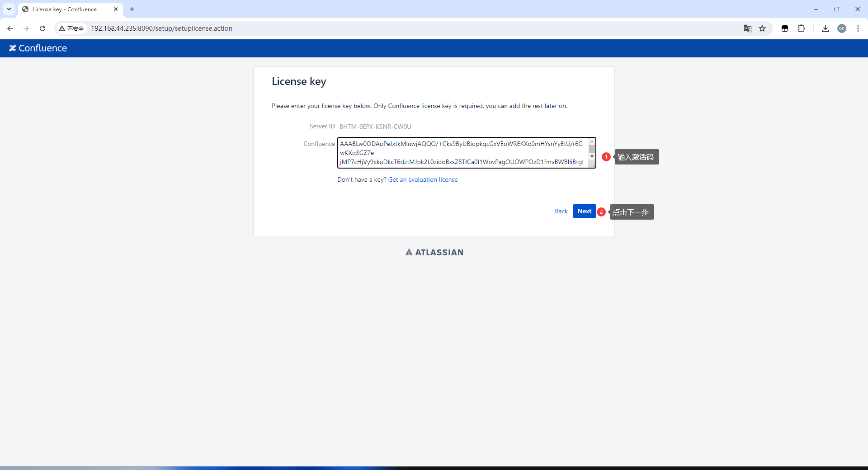The height and width of the screenshot is (470, 868).
Task: Click the textarea resize handle
Action: click(593, 165)
